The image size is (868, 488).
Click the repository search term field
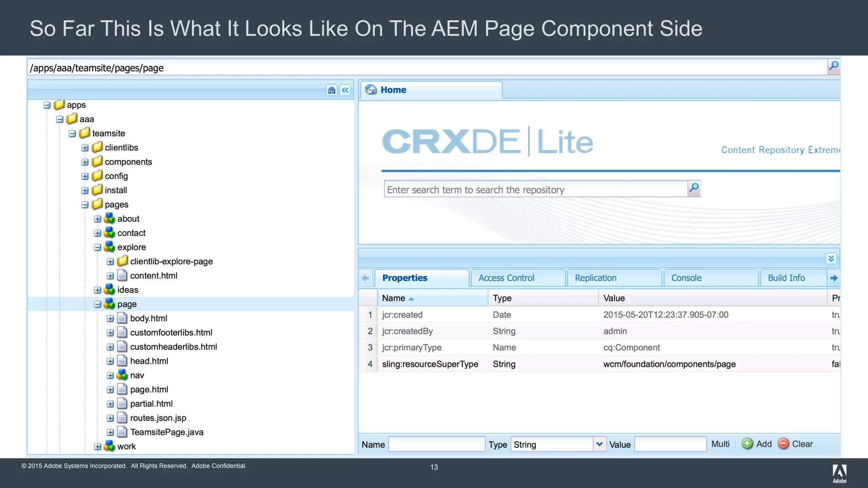pyautogui.click(x=536, y=189)
